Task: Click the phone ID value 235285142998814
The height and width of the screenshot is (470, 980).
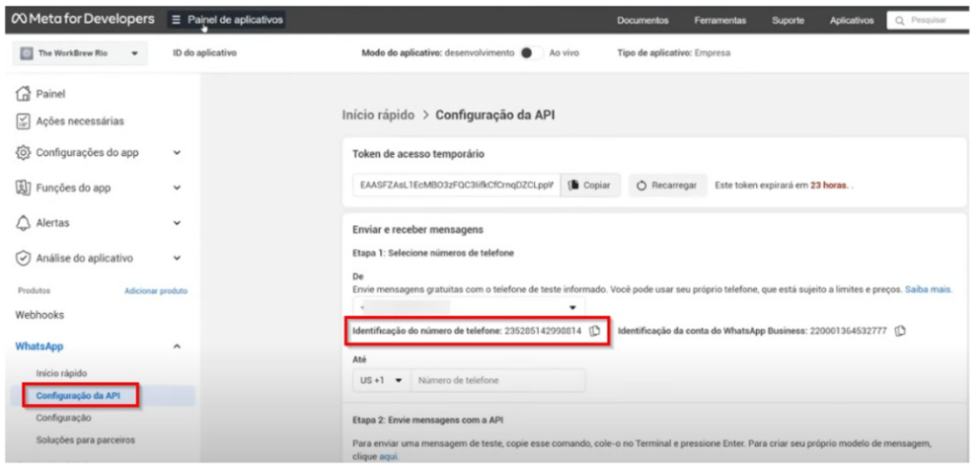Action: coord(544,331)
